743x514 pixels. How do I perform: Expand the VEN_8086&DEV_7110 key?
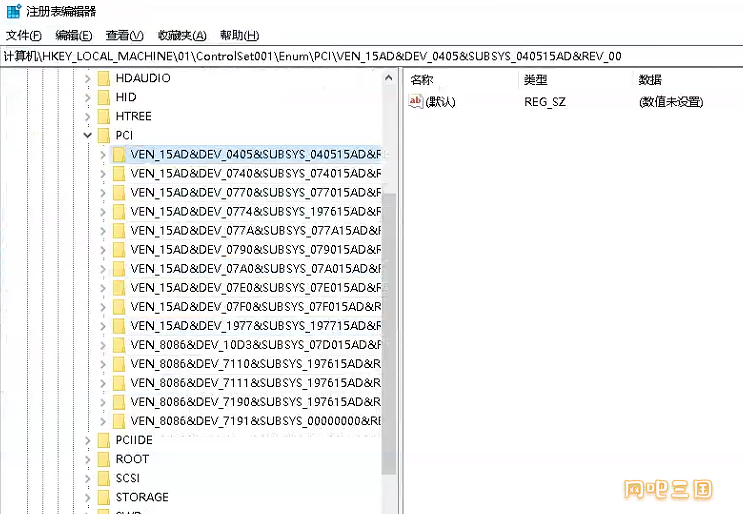pyautogui.click(x=103, y=364)
